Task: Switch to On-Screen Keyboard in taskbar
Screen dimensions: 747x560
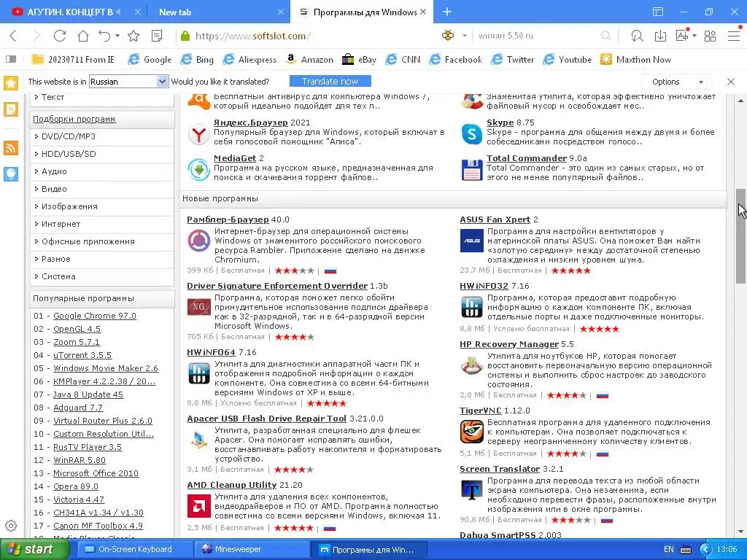Action: pos(134,550)
